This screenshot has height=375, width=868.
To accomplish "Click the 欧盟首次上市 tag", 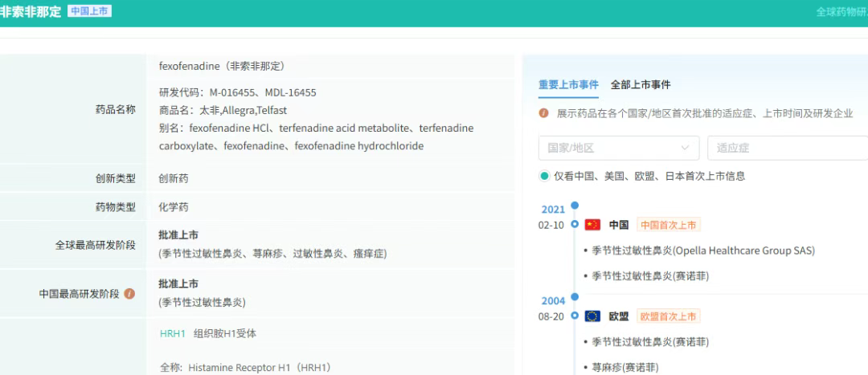I will [x=669, y=316].
